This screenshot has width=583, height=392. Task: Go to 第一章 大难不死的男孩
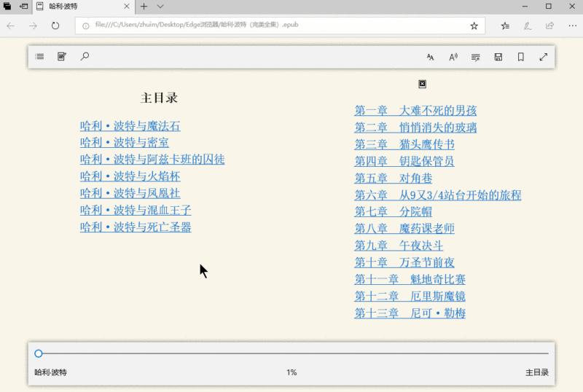(x=415, y=111)
